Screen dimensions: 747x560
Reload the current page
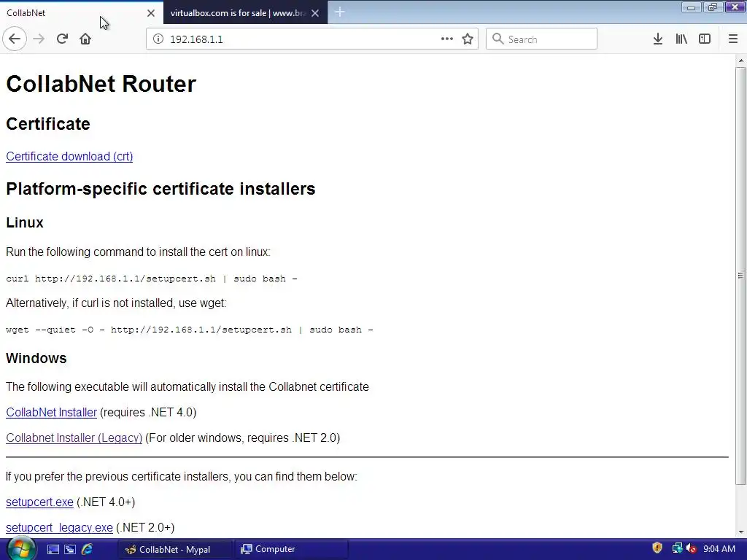click(63, 39)
